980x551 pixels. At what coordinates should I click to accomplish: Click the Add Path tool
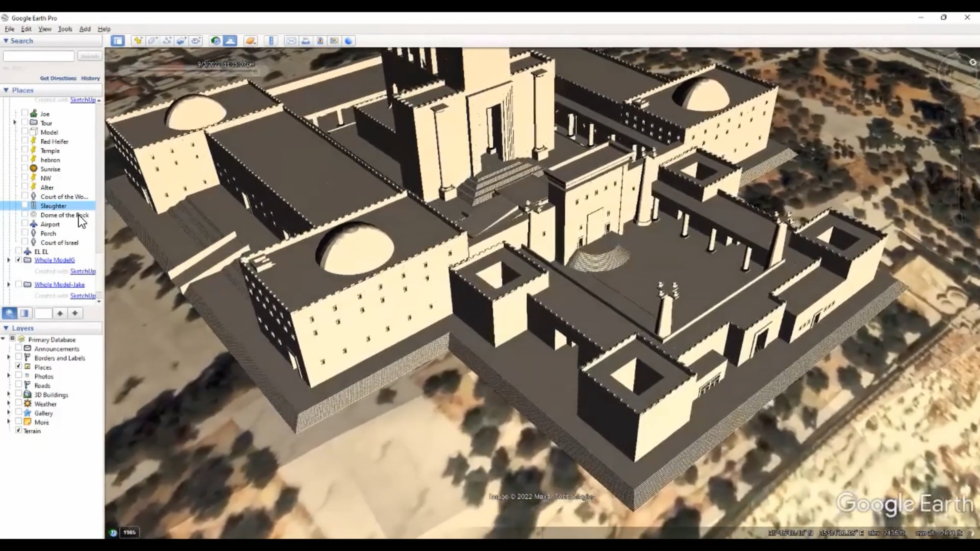click(x=167, y=41)
